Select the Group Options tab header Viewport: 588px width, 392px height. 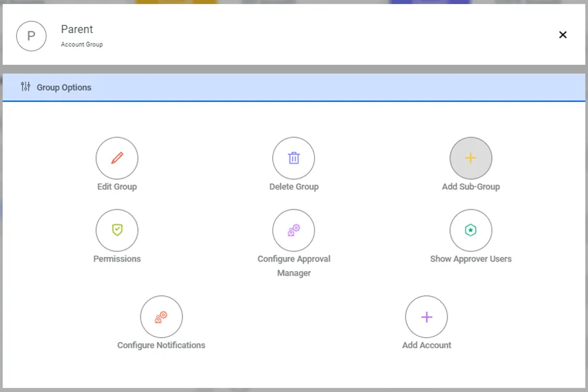click(x=293, y=87)
